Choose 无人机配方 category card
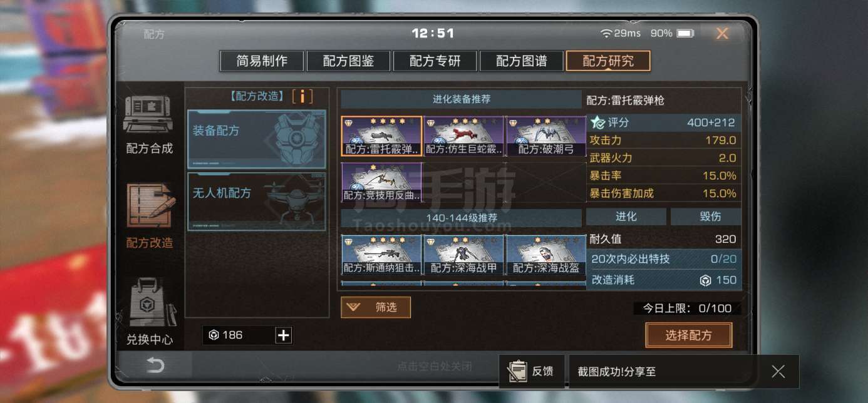The width and height of the screenshot is (868, 403). click(x=257, y=201)
